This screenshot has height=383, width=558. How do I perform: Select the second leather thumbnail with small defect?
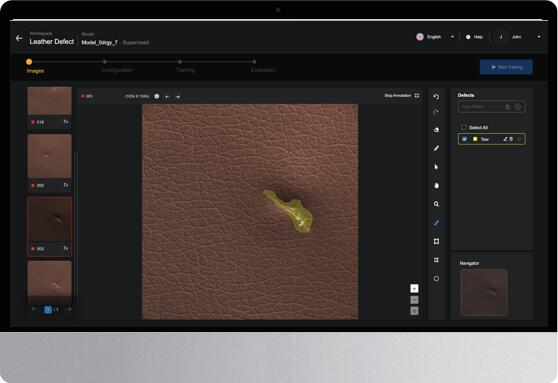49,156
